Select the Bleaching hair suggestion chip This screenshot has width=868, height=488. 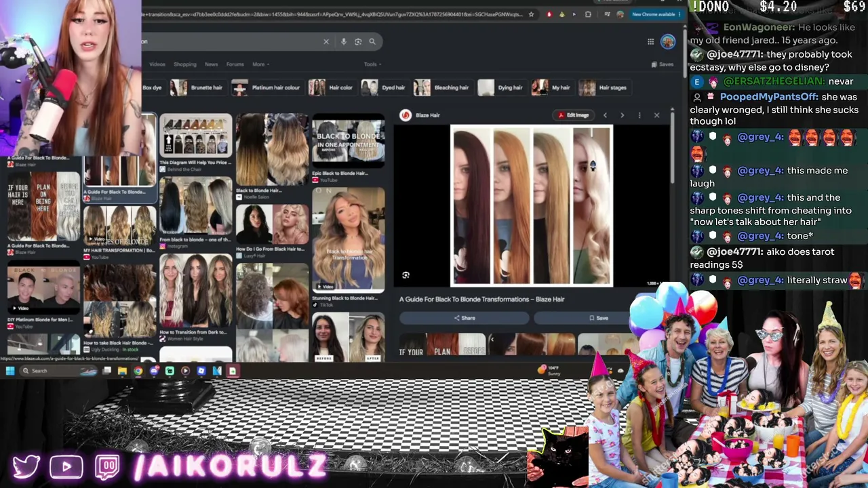pyautogui.click(x=442, y=87)
